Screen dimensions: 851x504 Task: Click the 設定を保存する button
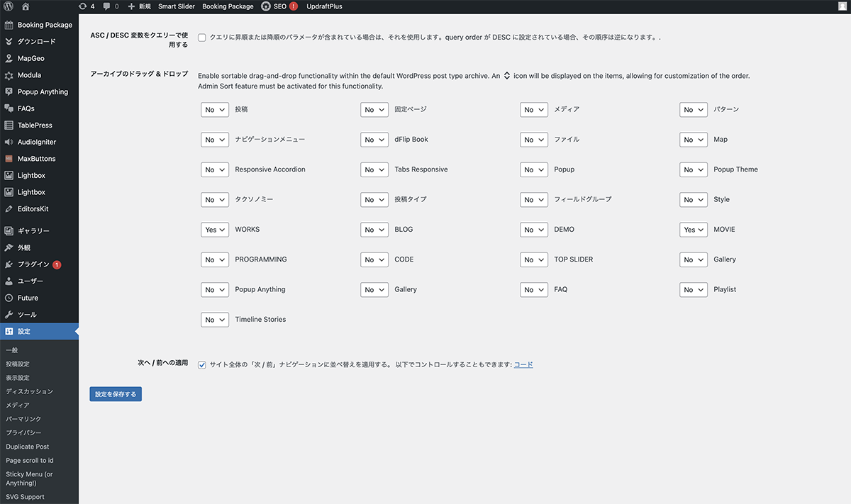pyautogui.click(x=116, y=394)
